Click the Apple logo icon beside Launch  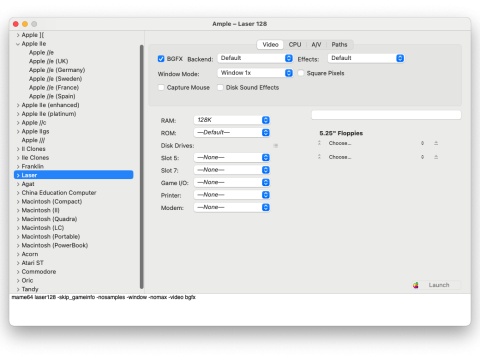pyautogui.click(x=416, y=285)
